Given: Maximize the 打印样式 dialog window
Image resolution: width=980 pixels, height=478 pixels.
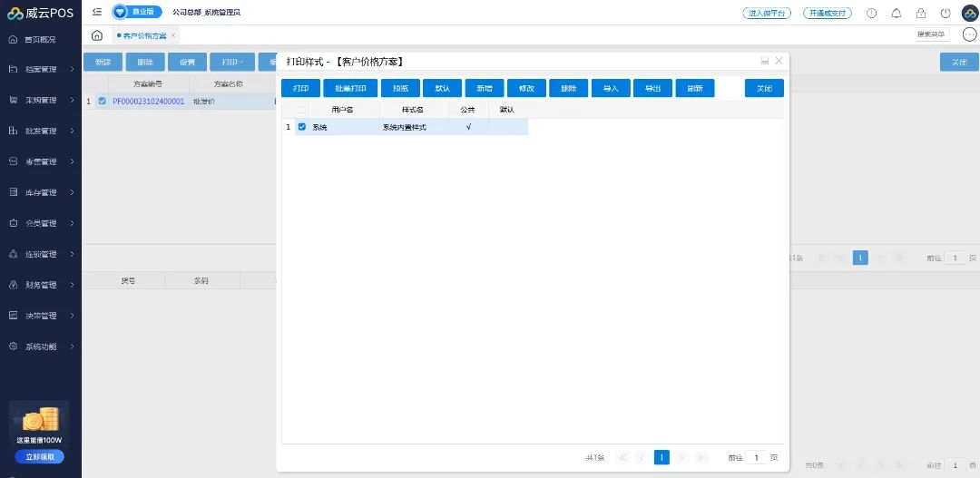Looking at the screenshot, I should 765,61.
